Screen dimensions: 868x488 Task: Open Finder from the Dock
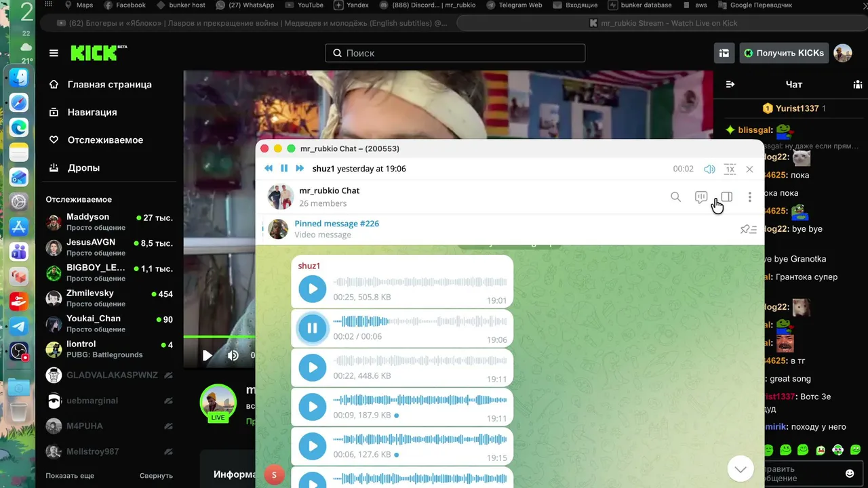coord(19,77)
